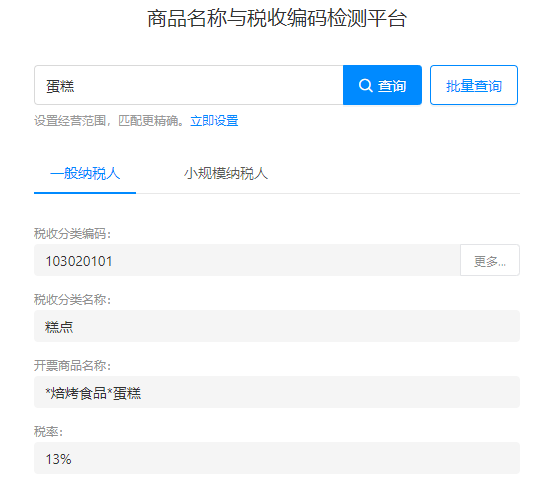Viewport: 548px width, 482px height.
Task: Click the 蛋糕 search input field
Action: [189, 85]
